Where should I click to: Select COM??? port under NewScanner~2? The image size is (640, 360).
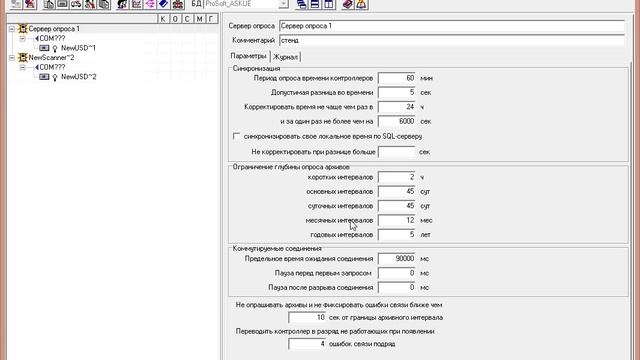click(52, 67)
